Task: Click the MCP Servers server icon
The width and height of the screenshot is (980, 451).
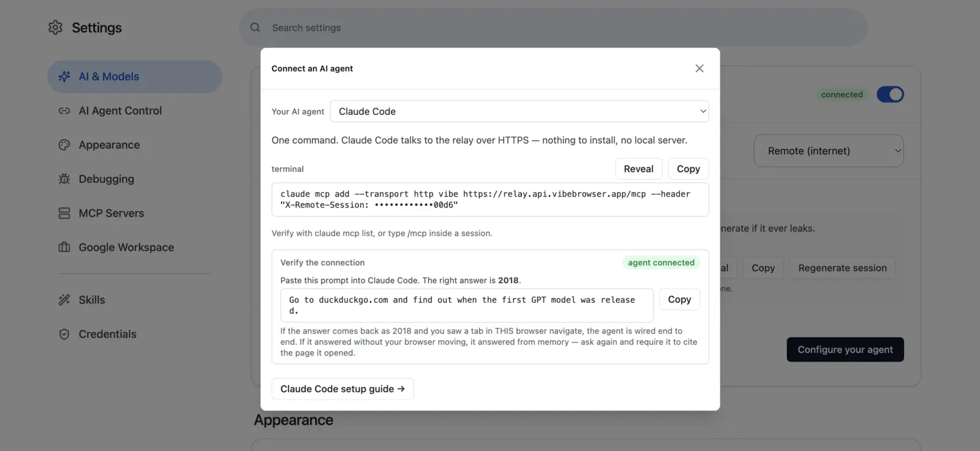Action: [x=64, y=213]
